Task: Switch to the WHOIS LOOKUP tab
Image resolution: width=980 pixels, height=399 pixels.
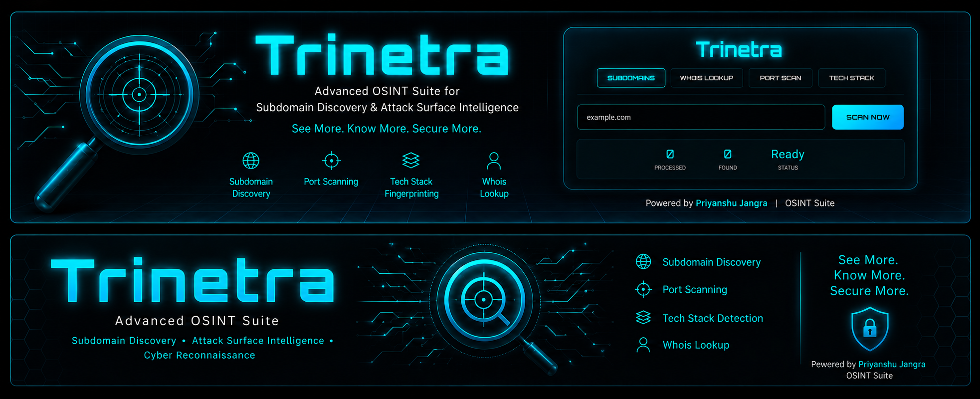Action: click(707, 78)
